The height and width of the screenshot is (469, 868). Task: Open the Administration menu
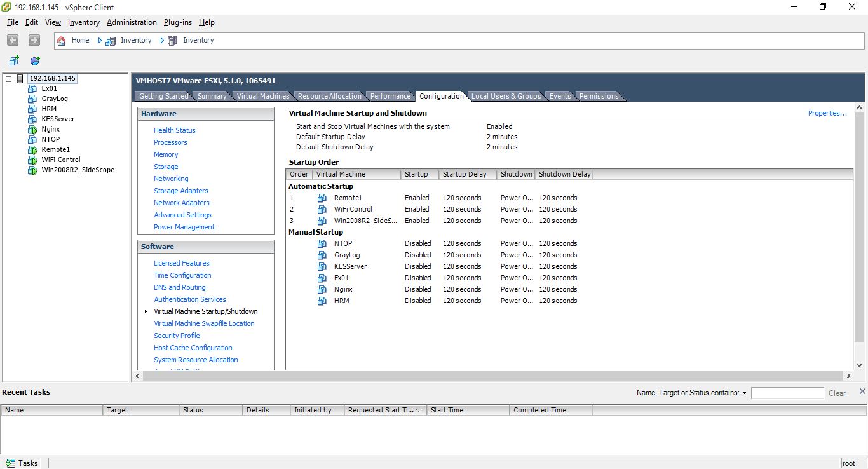click(132, 22)
